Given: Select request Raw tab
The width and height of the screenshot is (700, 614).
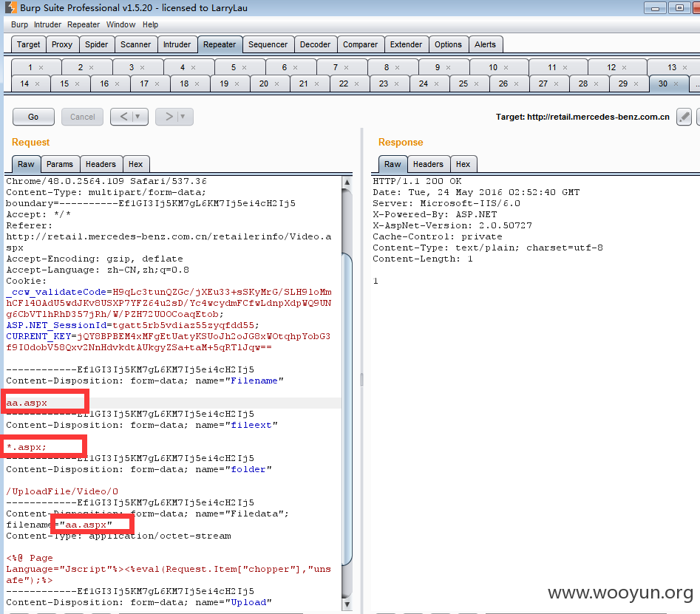Looking at the screenshot, I should click(x=26, y=164).
